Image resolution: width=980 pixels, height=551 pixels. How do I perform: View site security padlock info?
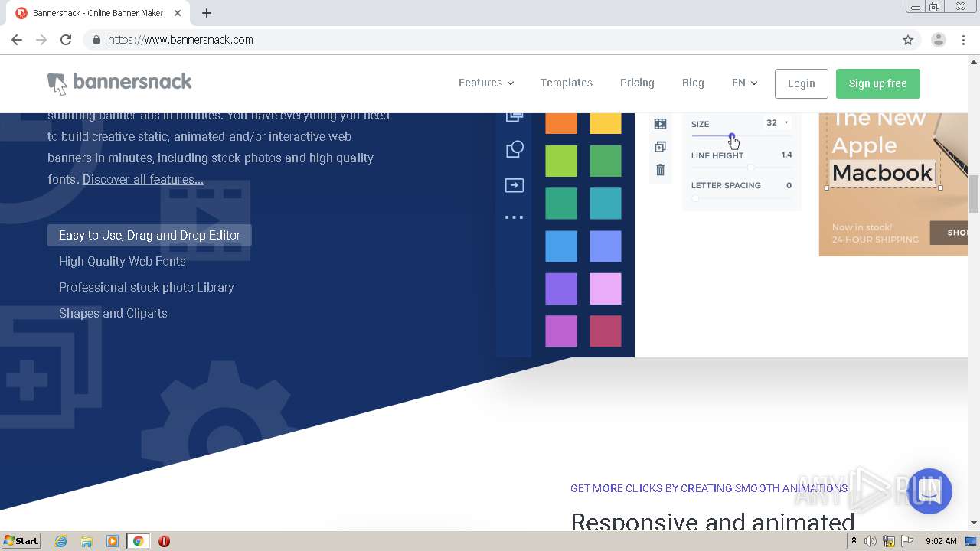(96, 40)
